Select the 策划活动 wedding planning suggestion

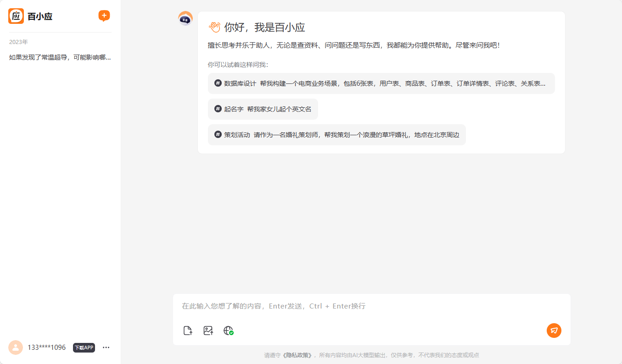click(336, 134)
